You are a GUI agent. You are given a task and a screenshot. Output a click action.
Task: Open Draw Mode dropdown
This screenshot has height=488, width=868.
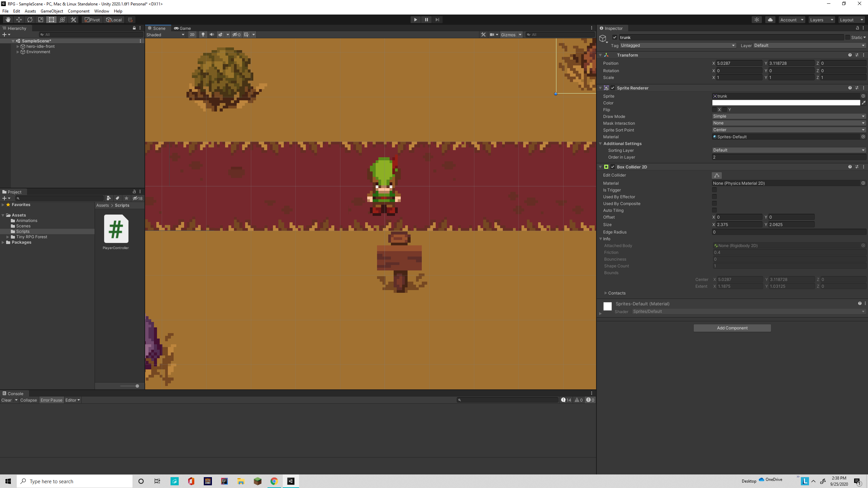click(x=789, y=116)
